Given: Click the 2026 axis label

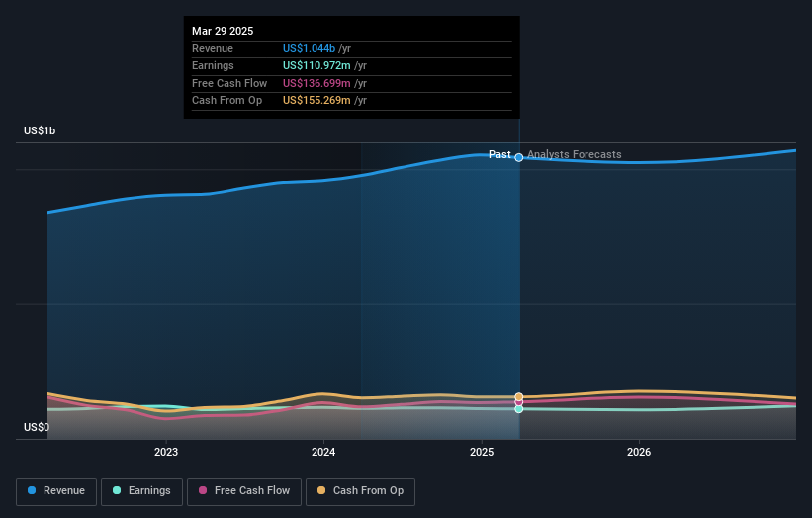Looking at the screenshot, I should tap(639, 453).
